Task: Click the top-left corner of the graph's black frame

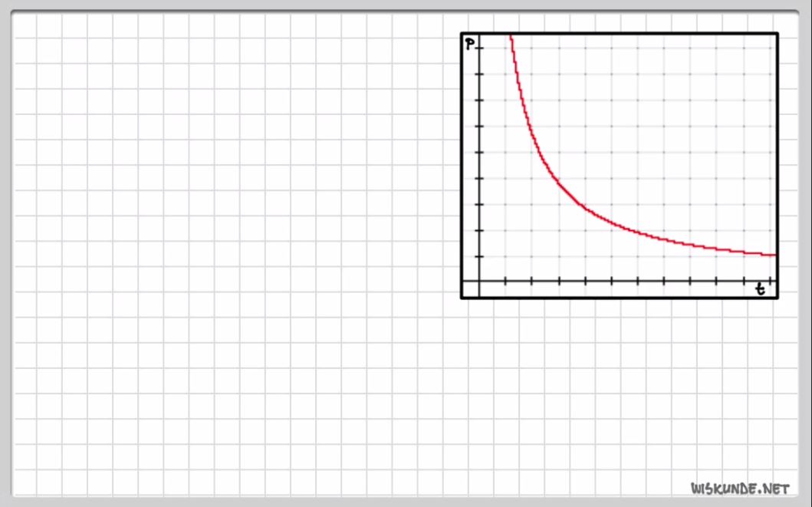Action: pos(462,34)
